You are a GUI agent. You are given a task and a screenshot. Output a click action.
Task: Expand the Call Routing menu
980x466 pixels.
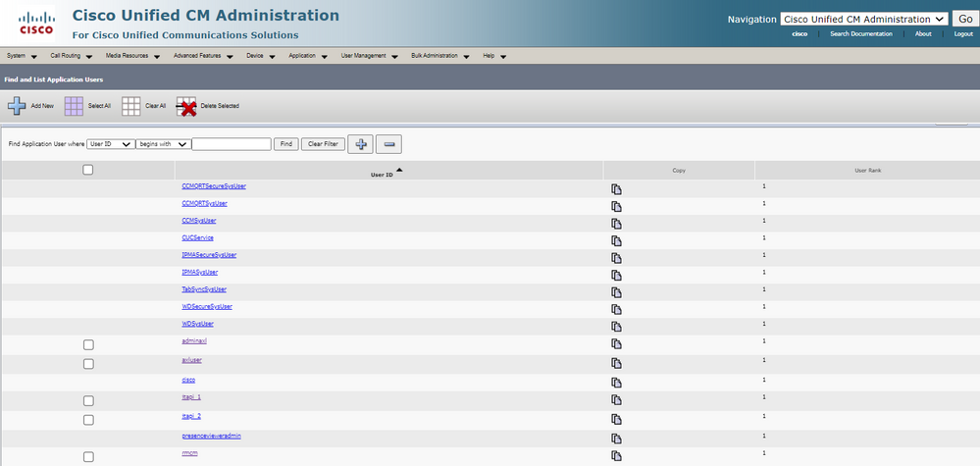click(x=72, y=56)
